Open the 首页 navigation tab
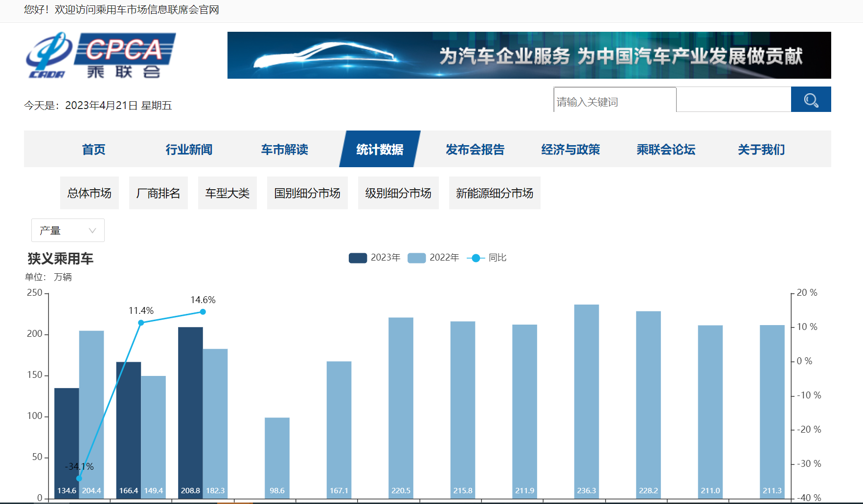 93,150
